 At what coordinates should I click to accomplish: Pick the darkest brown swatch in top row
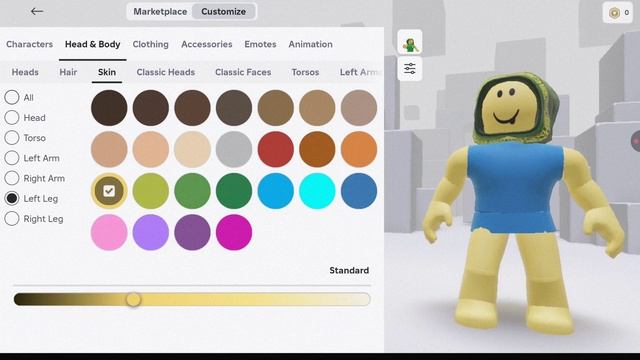(x=109, y=108)
